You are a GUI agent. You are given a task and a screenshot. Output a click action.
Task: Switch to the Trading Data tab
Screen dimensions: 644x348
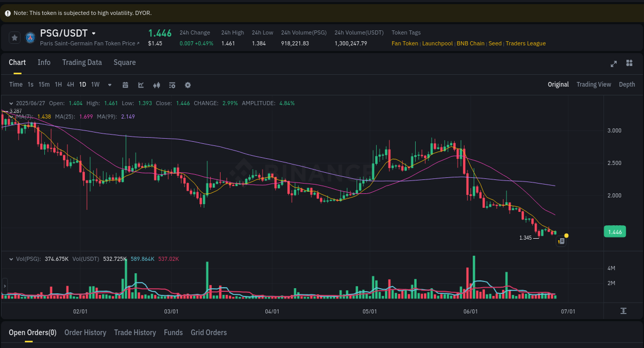82,62
